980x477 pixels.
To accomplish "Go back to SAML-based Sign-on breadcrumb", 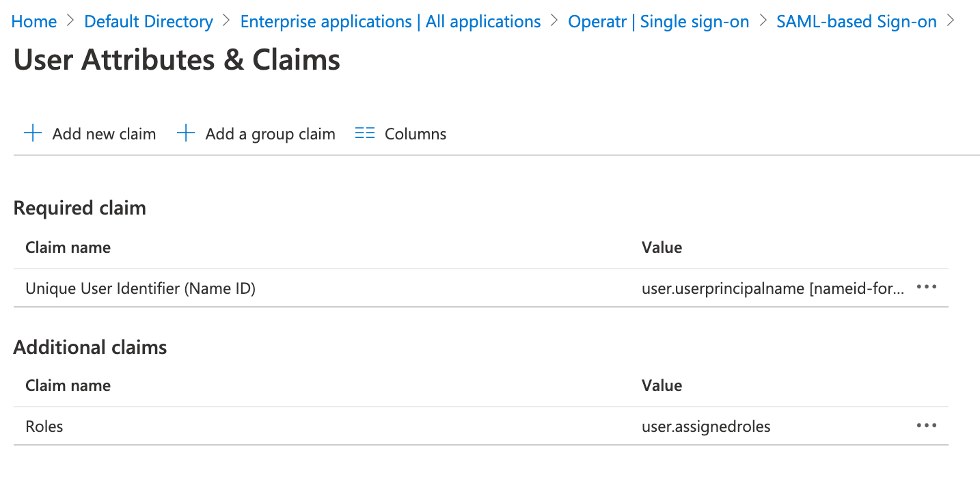I will click(x=856, y=22).
